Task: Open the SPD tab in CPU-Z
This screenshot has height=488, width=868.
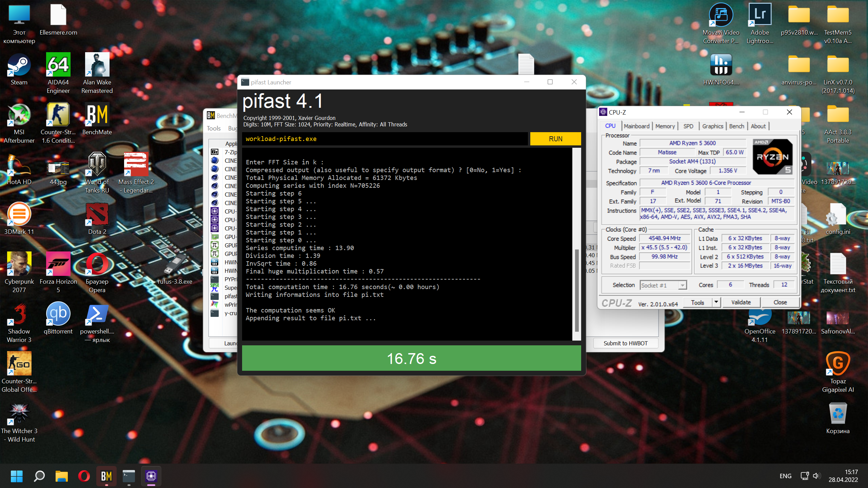Action: pos(688,126)
